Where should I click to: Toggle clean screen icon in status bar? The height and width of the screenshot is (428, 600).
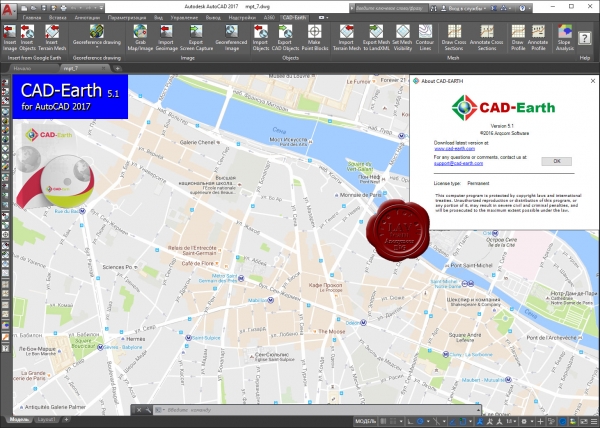coord(584,421)
